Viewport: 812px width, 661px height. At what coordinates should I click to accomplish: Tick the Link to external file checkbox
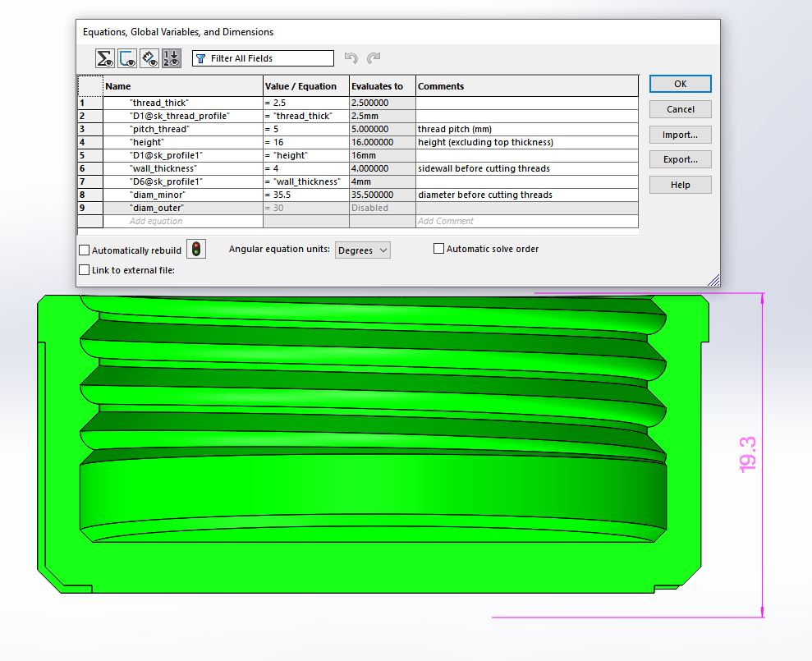coord(85,270)
